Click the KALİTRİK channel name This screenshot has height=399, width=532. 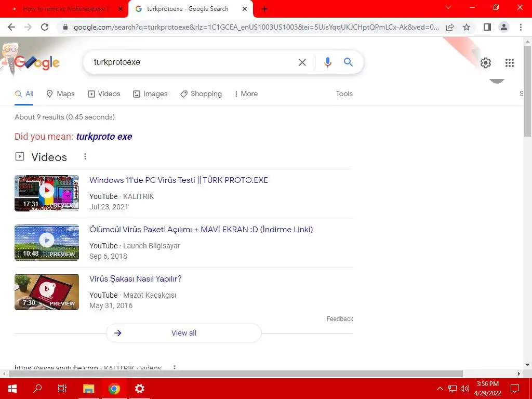tap(138, 196)
